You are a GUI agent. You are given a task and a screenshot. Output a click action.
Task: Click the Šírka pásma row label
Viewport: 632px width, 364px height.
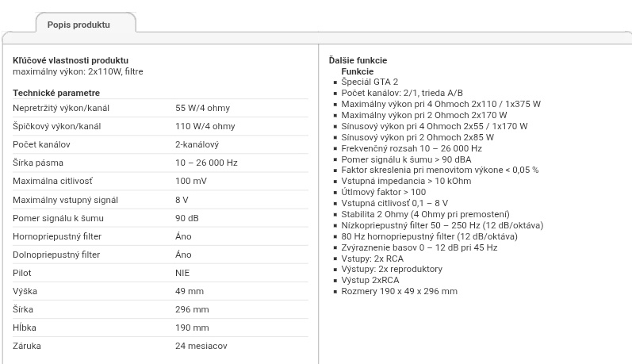coord(40,163)
